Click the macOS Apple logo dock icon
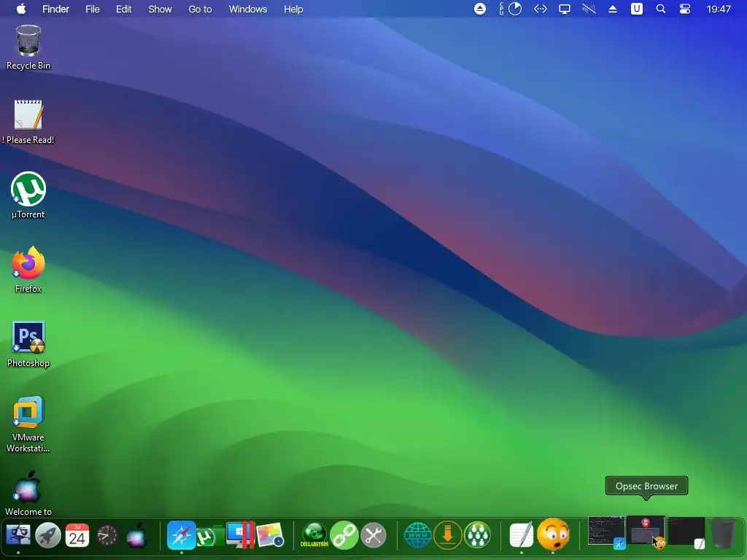Screen dimensions: 747x560 pos(136,535)
